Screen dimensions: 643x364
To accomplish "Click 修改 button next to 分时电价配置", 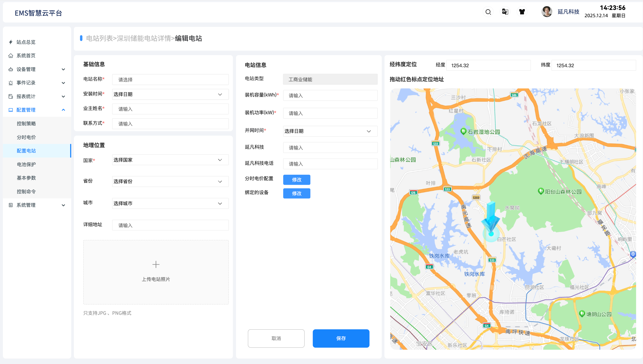I will (x=297, y=180).
